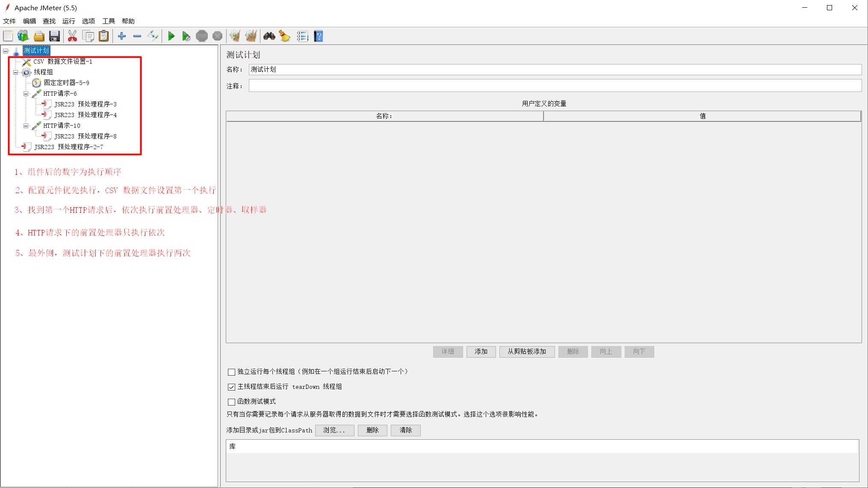The image size is (868, 488).
Task: Uncheck 主线程结束后运行 tearDown 线程组
Action: coord(231,387)
